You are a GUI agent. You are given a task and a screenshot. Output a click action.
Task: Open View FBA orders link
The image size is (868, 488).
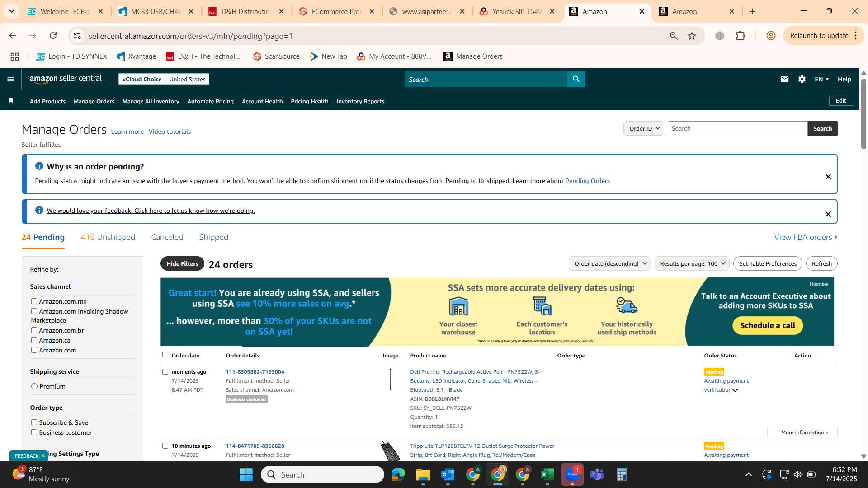[x=806, y=237]
